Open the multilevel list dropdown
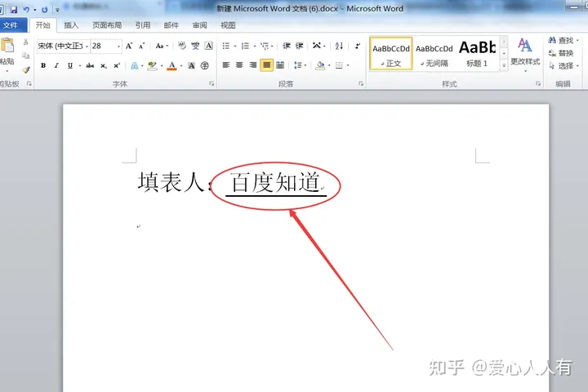The width and height of the screenshot is (588, 392). click(x=266, y=46)
